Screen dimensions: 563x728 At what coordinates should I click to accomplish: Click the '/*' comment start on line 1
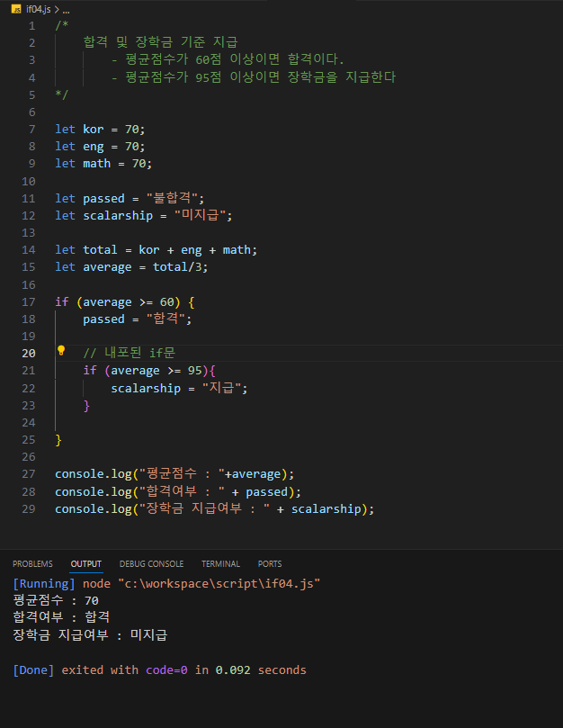click(x=62, y=25)
